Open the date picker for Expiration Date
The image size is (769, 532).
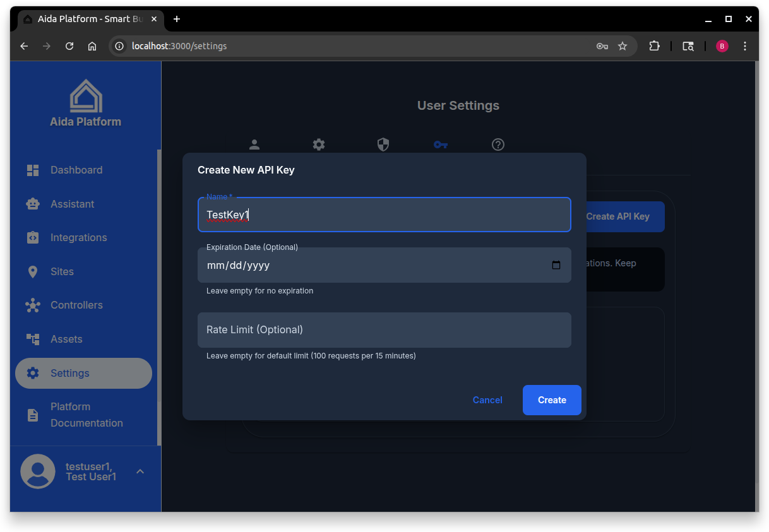click(556, 265)
